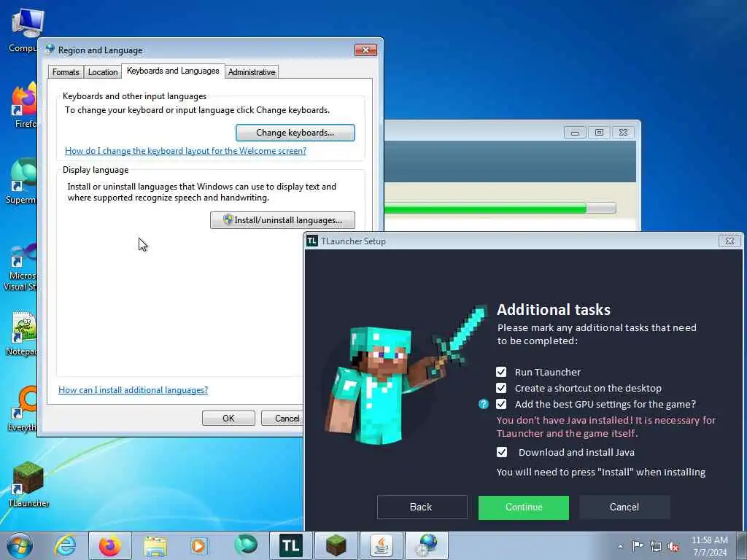Image resolution: width=747 pixels, height=560 pixels.
Task: Select the Region and Language taskbar icon
Action: tap(427, 545)
